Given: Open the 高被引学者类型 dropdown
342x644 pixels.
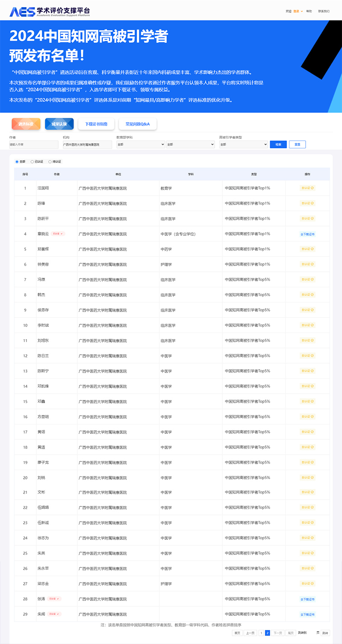Looking at the screenshot, I should [243, 144].
